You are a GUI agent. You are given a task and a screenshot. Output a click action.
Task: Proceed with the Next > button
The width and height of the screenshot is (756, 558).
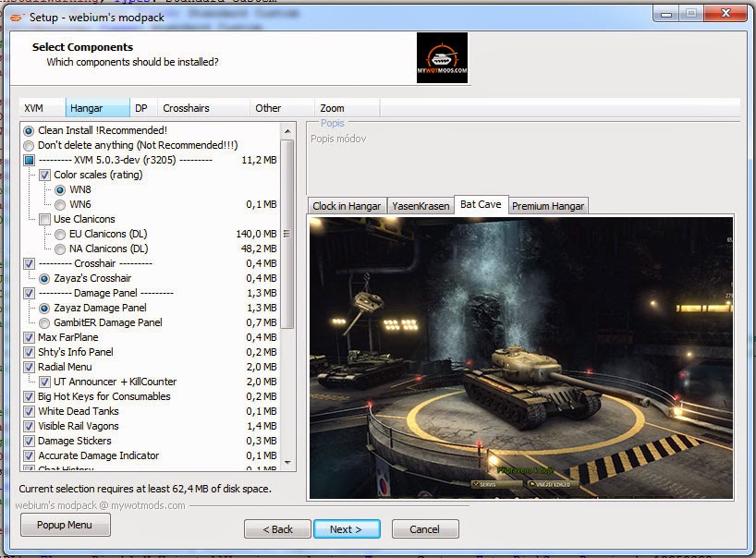pyautogui.click(x=347, y=529)
